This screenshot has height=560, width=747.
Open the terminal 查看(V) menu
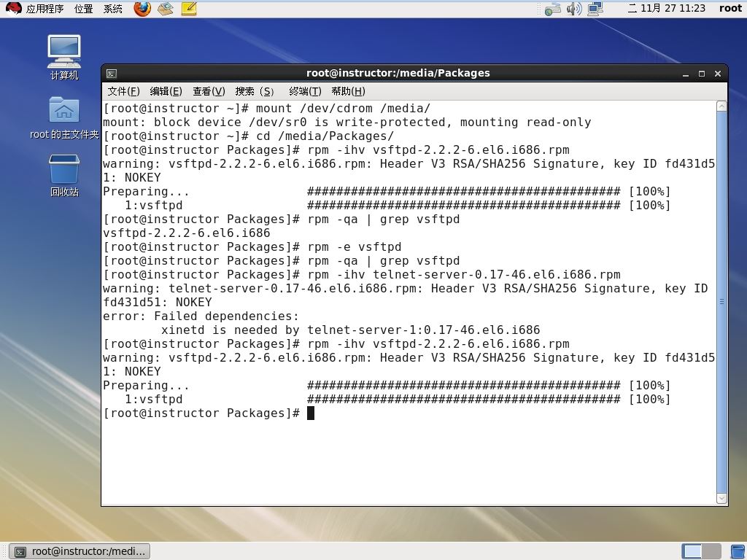coord(209,91)
